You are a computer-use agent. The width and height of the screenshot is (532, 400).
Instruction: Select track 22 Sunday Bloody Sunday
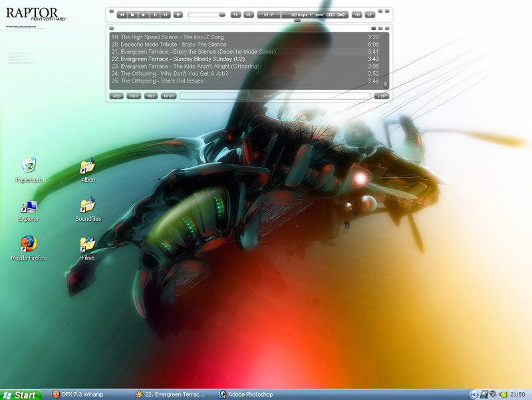[245, 59]
